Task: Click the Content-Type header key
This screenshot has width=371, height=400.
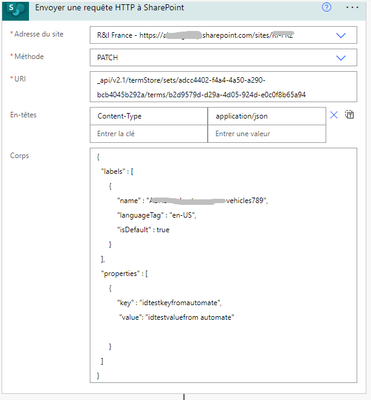Action: [149, 116]
